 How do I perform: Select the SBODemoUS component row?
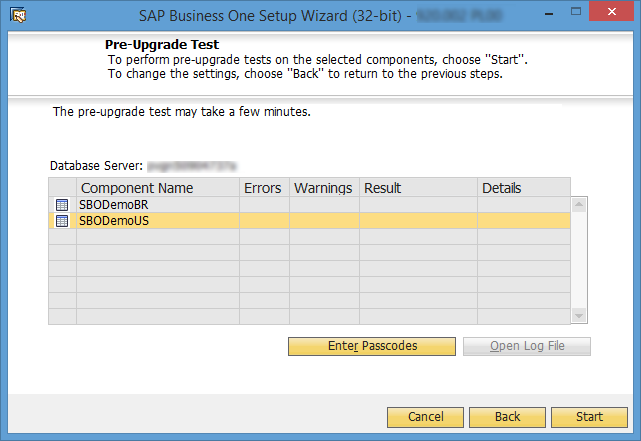[309, 221]
